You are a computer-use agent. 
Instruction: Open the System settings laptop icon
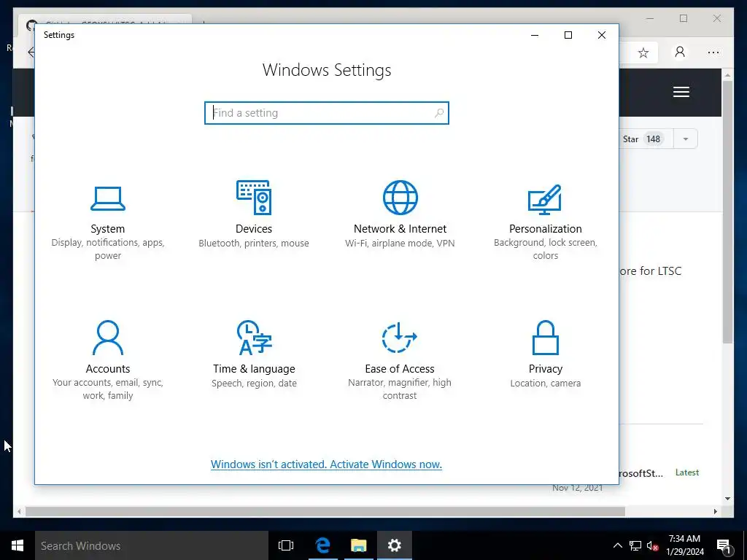[x=108, y=198]
